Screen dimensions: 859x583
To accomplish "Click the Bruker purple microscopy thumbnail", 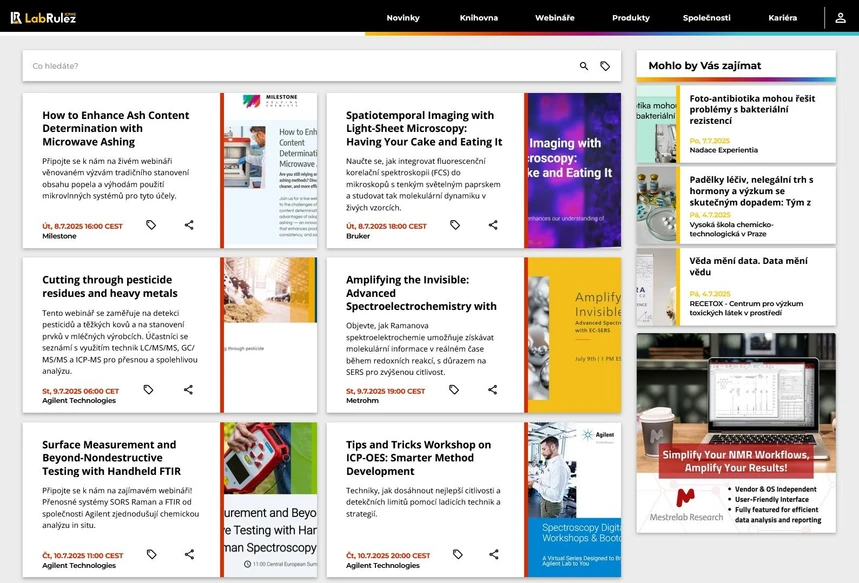I will point(575,170).
